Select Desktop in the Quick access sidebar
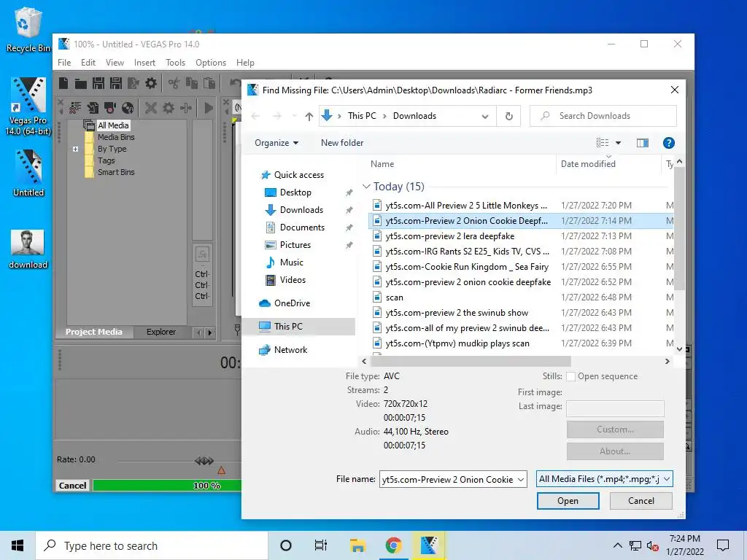 (x=295, y=192)
